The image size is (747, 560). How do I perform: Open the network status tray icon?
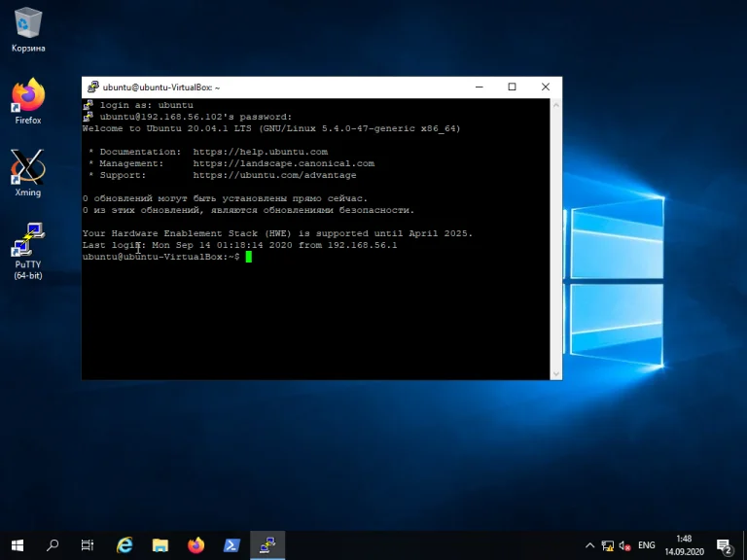click(x=608, y=545)
